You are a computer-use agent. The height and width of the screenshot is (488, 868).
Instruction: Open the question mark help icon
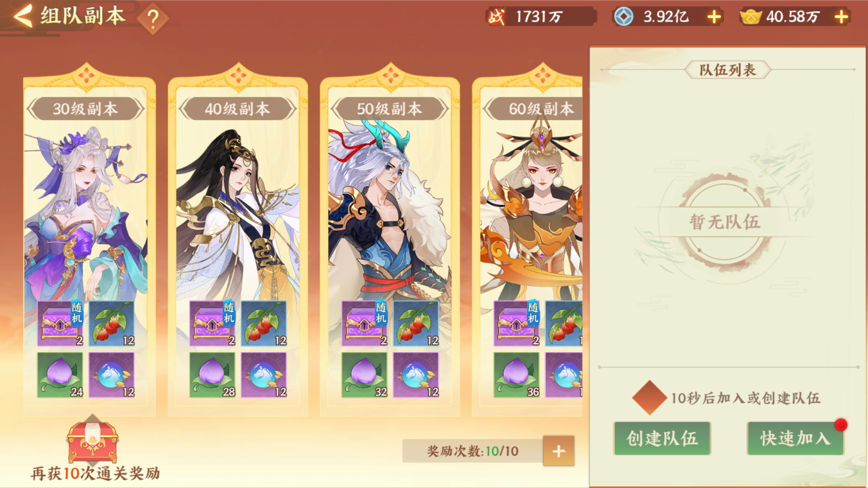coord(153,19)
